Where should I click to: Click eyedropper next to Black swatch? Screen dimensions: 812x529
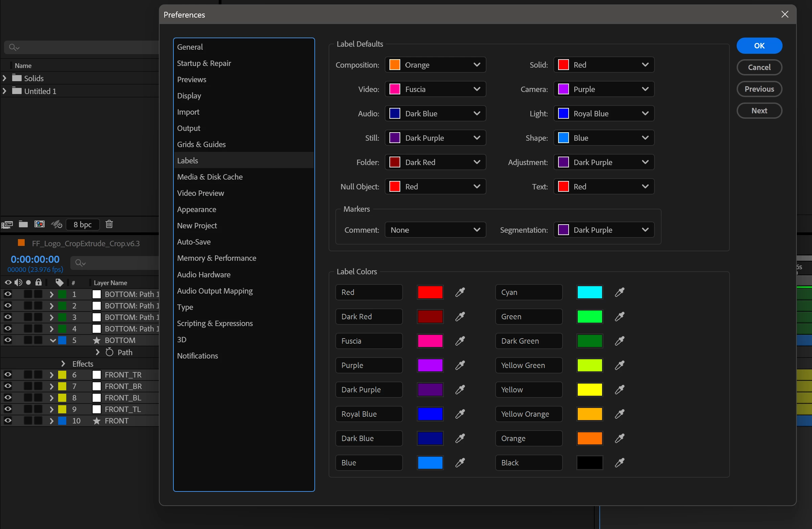pos(620,462)
